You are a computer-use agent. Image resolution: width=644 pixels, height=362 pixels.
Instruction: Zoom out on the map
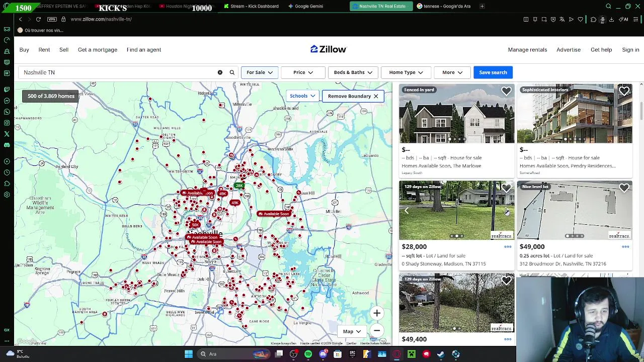click(x=377, y=330)
